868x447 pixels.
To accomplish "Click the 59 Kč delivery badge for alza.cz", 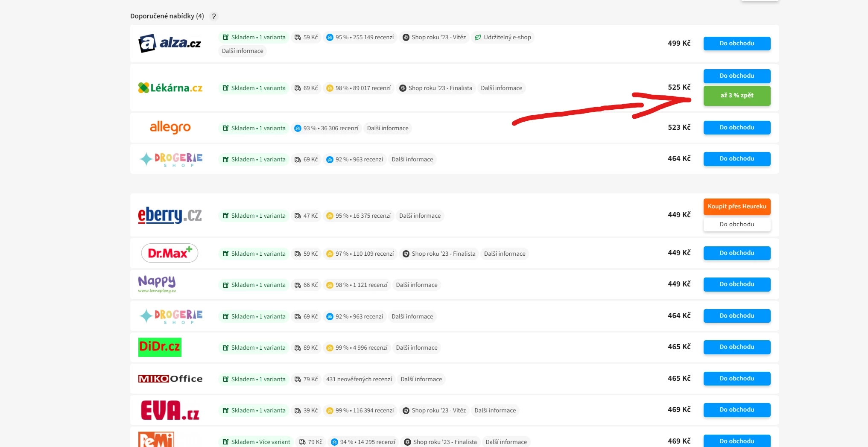I will coord(306,37).
